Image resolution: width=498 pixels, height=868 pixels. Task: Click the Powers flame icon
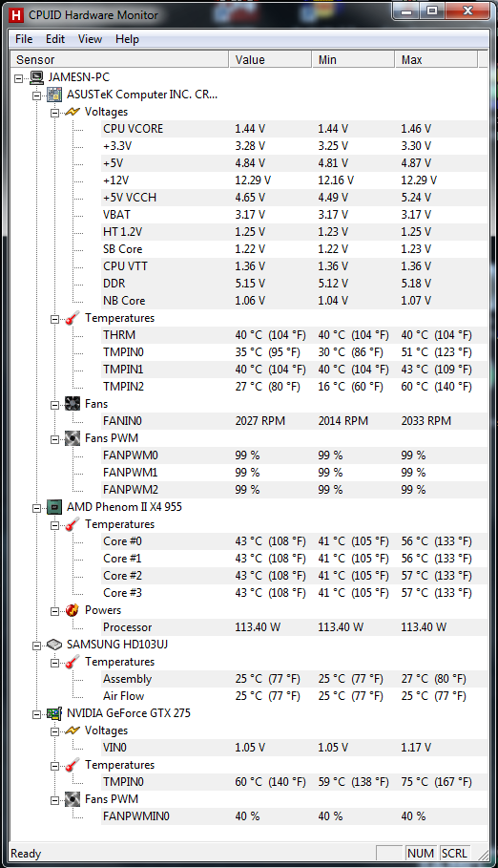[x=73, y=610]
